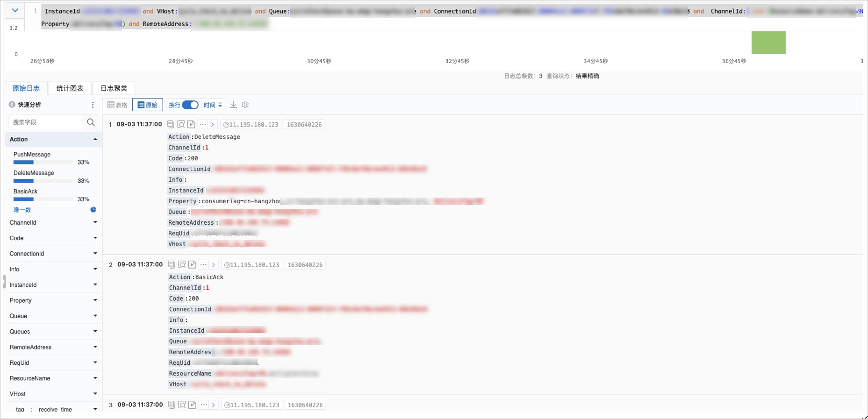
Task: Expand the RemoteAddress field
Action: [95, 347]
